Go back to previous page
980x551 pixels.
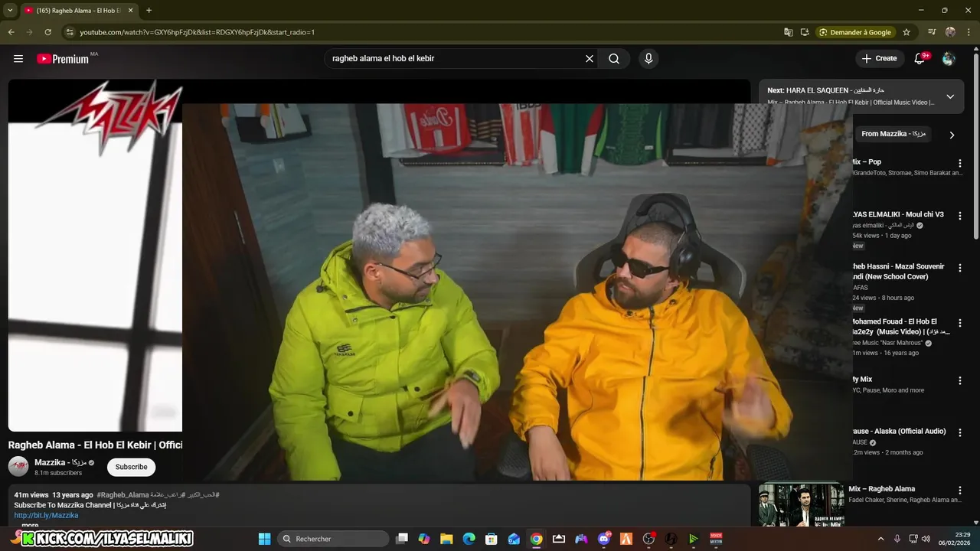11,32
